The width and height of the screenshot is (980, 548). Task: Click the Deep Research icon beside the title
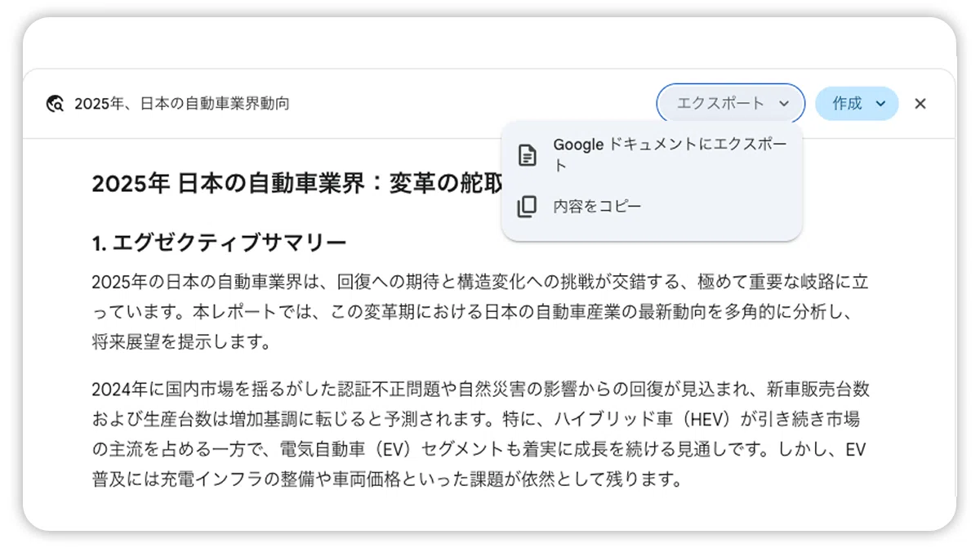[x=56, y=104]
